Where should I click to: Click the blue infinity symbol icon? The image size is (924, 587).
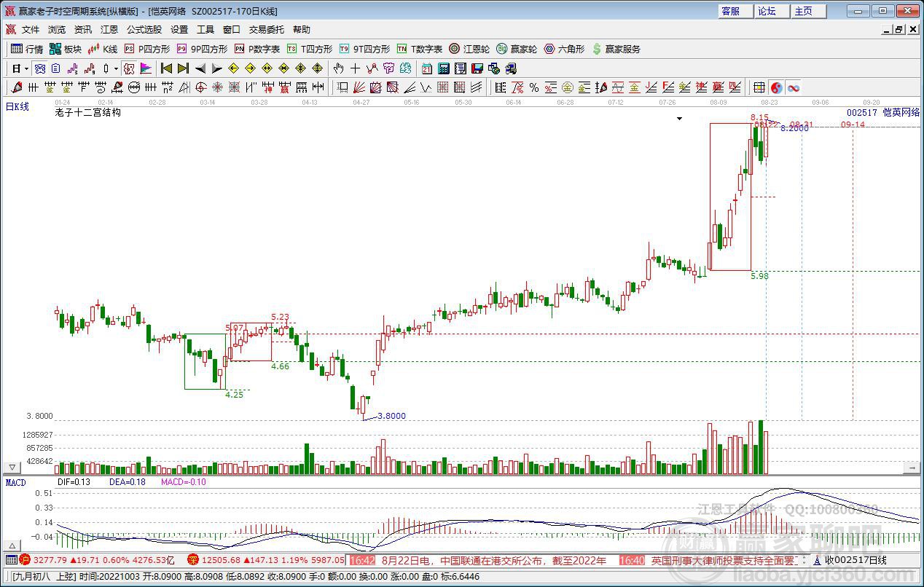(794, 87)
